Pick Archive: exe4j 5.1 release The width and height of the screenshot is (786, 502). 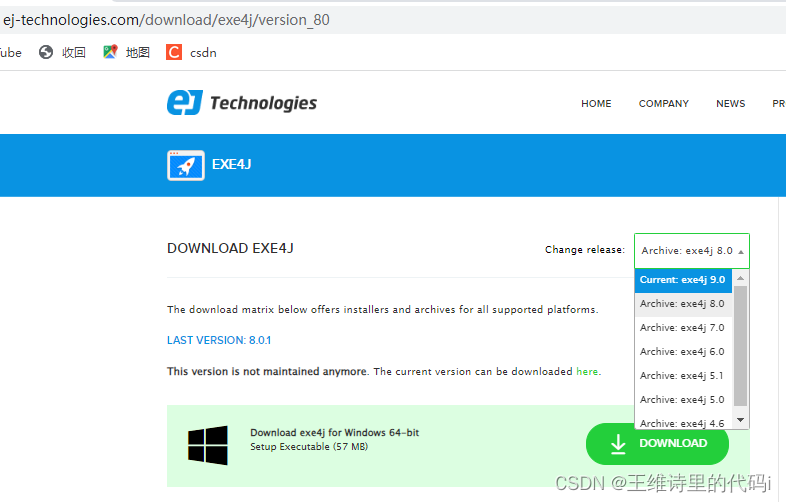pos(683,376)
